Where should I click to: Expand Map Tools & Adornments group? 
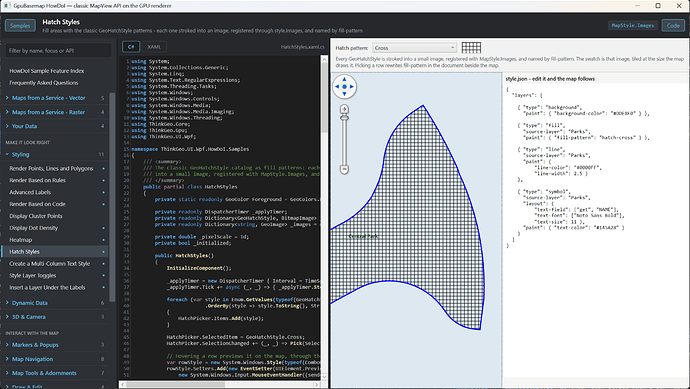coord(55,373)
